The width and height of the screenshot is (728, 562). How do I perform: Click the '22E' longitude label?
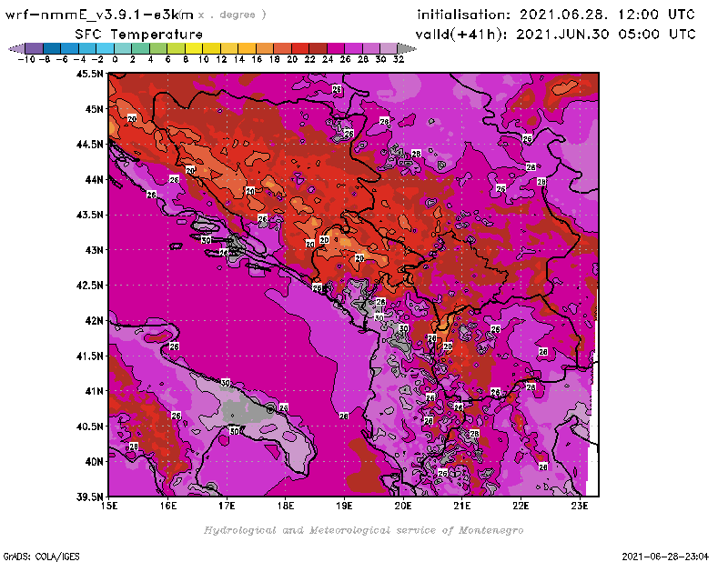click(x=521, y=506)
